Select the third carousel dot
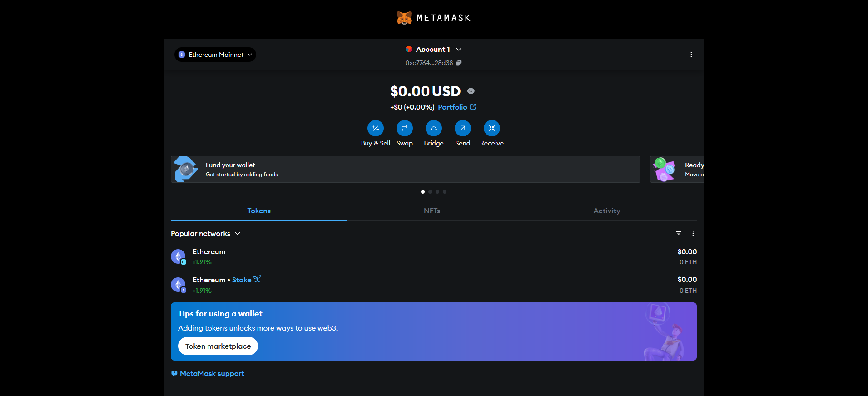The width and height of the screenshot is (868, 396). click(x=437, y=192)
